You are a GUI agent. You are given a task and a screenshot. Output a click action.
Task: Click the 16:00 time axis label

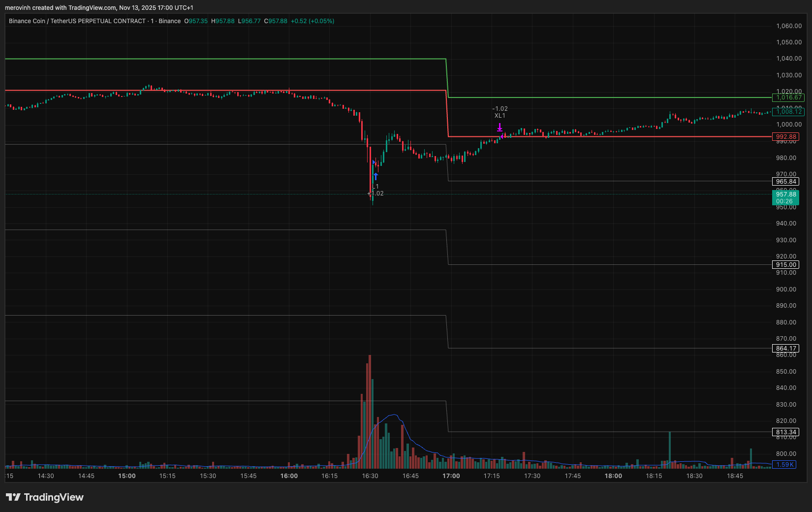click(x=289, y=476)
